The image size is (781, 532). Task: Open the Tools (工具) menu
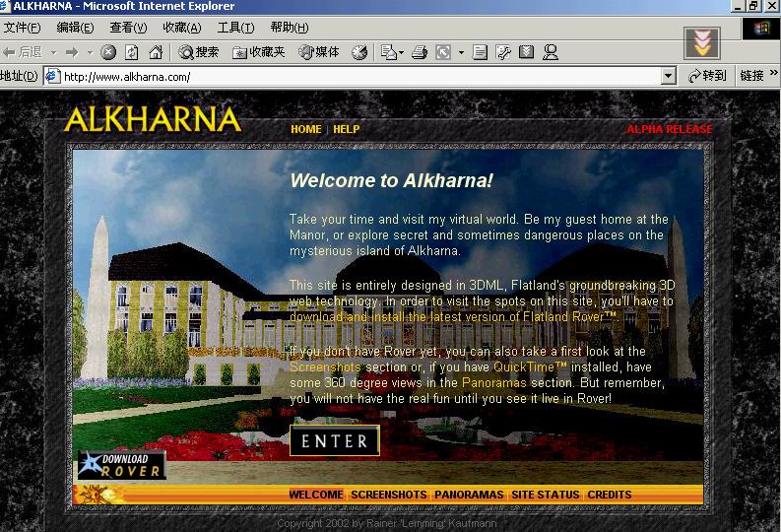pos(235,28)
